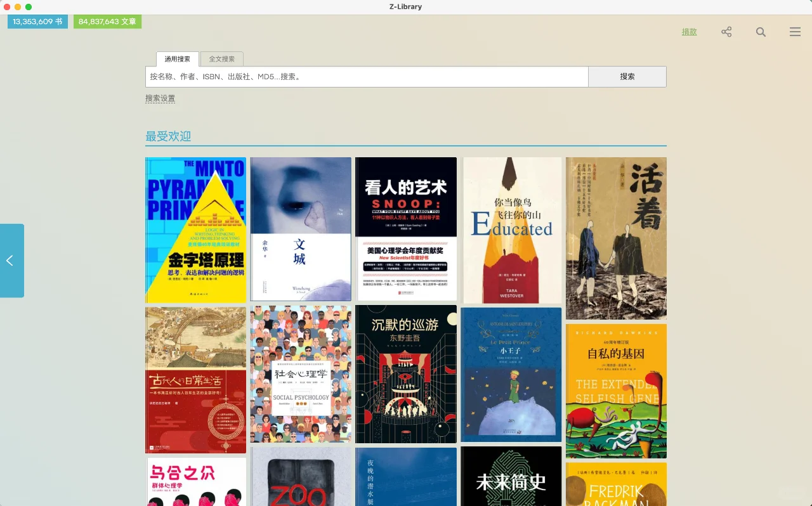Click the magnifier search icon
Image resolution: width=812 pixels, height=506 pixels.
[761, 32]
